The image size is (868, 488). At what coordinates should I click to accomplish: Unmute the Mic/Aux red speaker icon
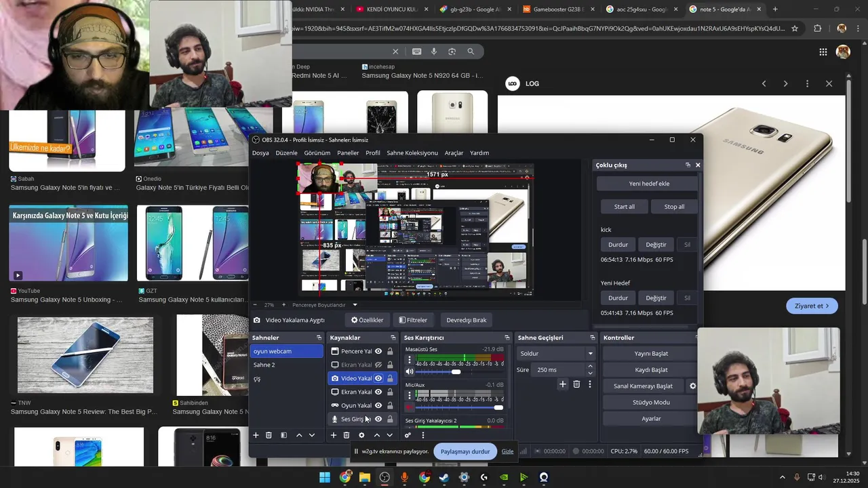coord(409,407)
